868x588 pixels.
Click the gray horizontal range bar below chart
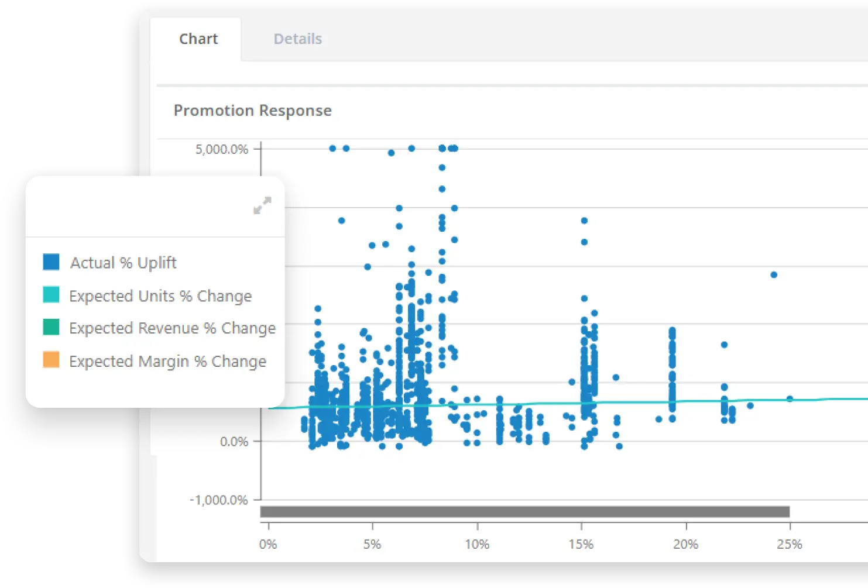524,512
